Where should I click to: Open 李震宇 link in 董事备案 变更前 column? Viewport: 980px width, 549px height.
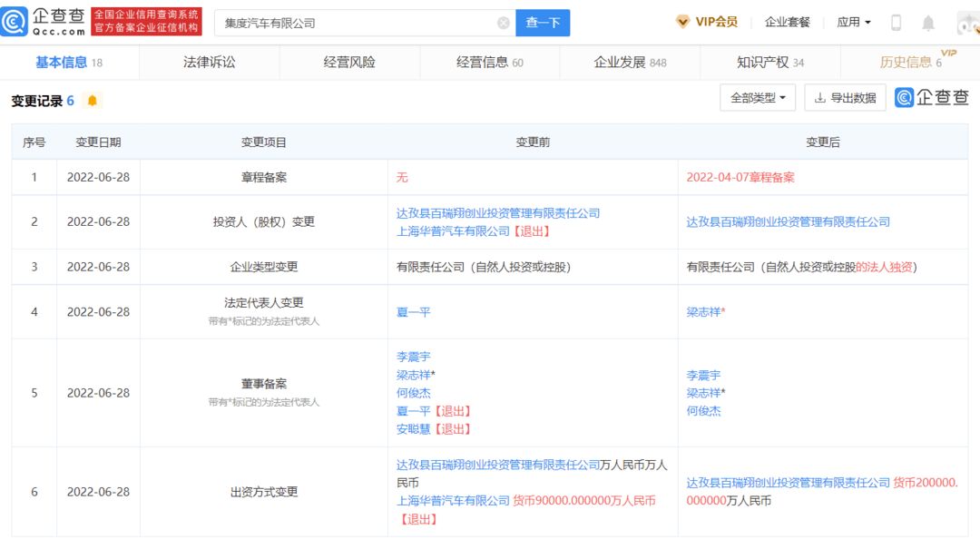413,357
